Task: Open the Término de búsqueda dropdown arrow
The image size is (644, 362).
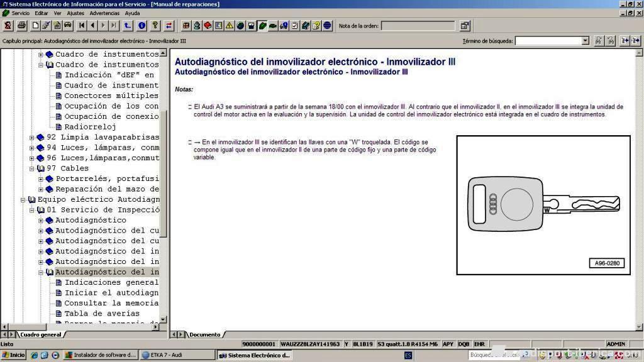Action: [x=586, y=41]
